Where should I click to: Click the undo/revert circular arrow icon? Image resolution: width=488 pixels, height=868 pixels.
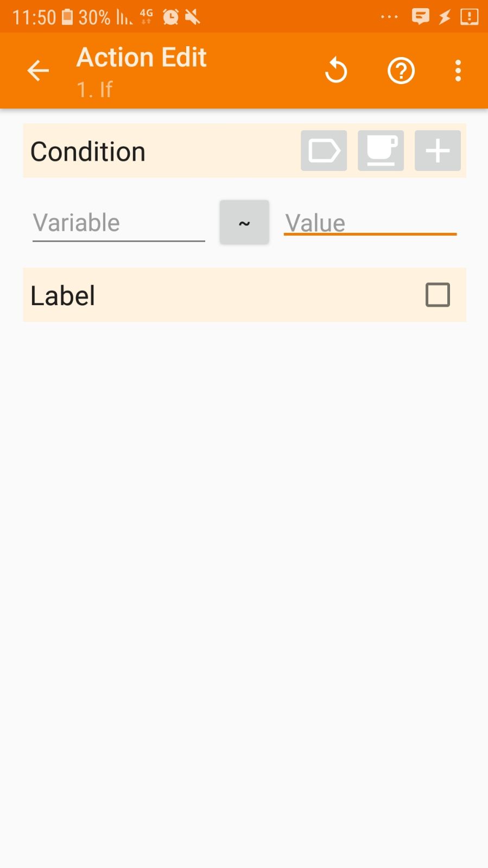(x=336, y=71)
